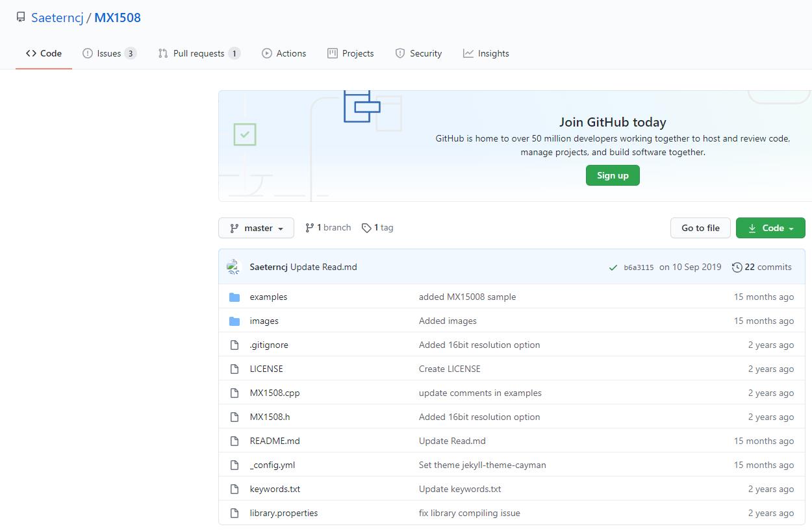Viewport: 812px width, 531px height.
Task: Open the library.properties file
Action: (x=284, y=513)
